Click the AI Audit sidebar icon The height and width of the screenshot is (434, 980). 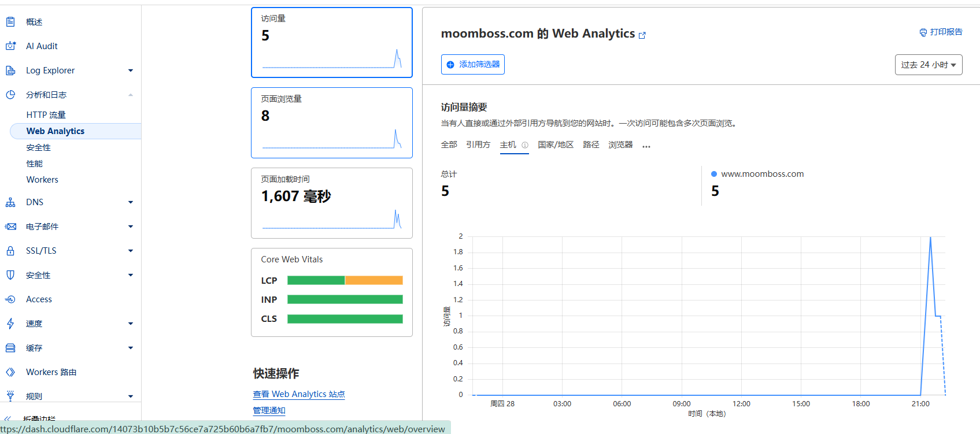10,46
